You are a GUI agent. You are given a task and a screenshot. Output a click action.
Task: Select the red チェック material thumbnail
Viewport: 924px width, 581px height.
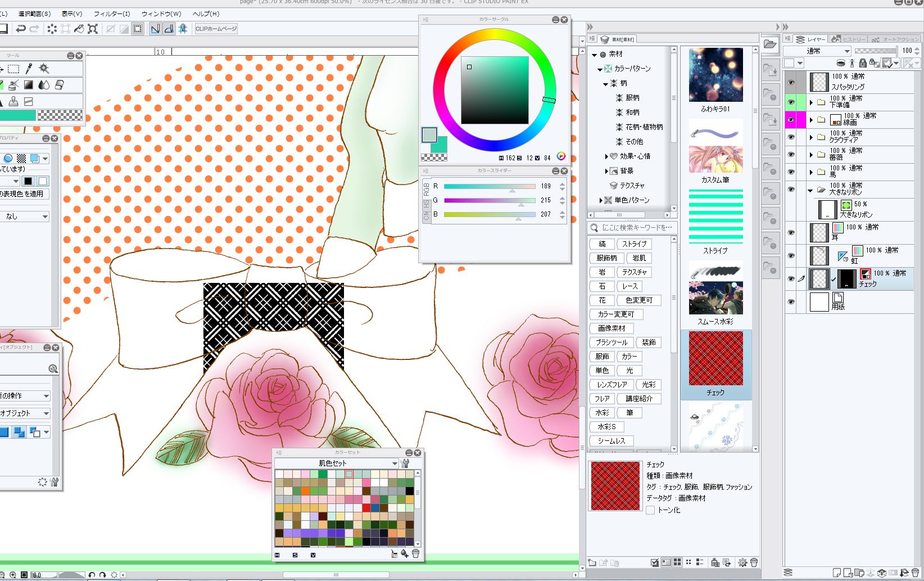pyautogui.click(x=715, y=358)
